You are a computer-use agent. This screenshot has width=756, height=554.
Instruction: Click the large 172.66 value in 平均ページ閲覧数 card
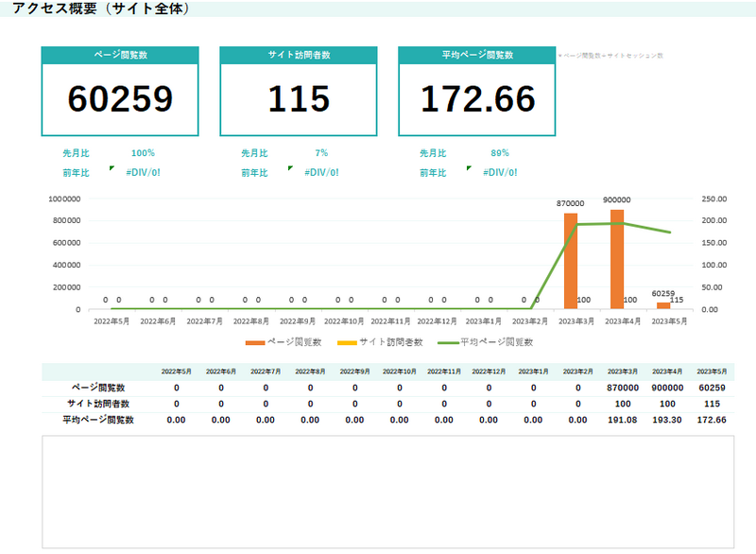click(477, 98)
